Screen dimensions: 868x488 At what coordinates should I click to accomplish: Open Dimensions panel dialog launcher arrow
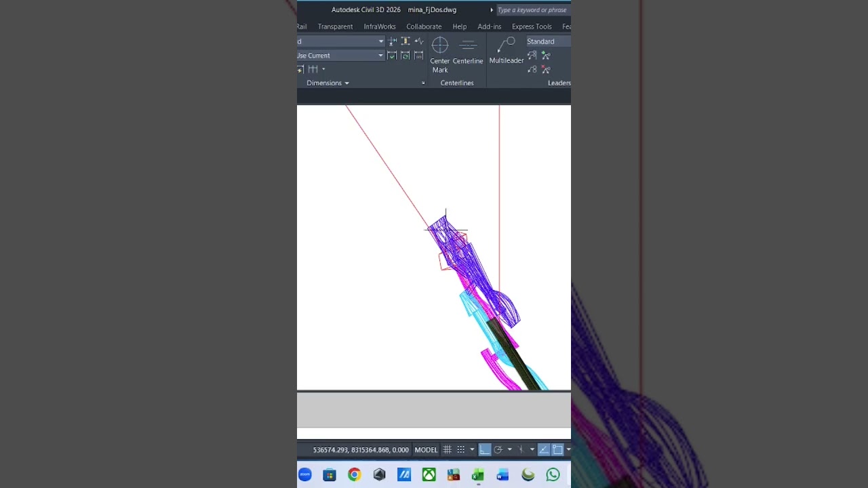[x=423, y=83]
